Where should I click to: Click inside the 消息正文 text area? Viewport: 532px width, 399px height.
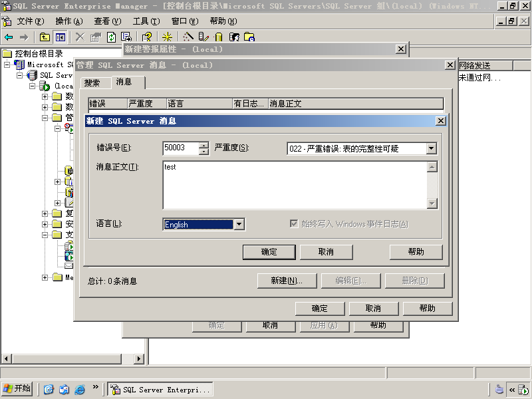[x=295, y=186]
